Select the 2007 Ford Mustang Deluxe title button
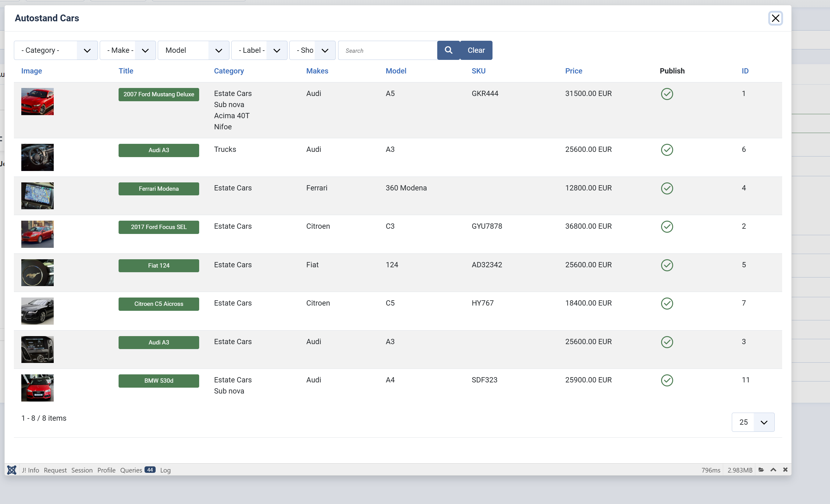Image resolution: width=830 pixels, height=504 pixels. tap(159, 94)
